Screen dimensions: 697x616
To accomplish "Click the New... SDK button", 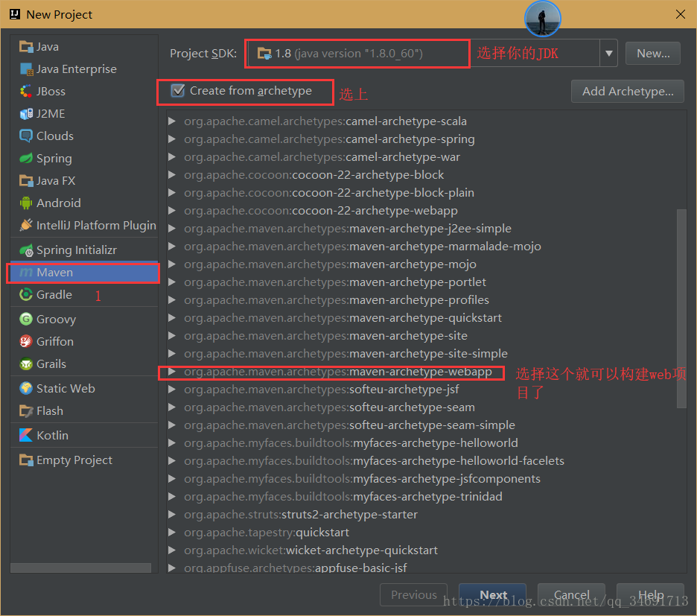I will click(x=652, y=54).
